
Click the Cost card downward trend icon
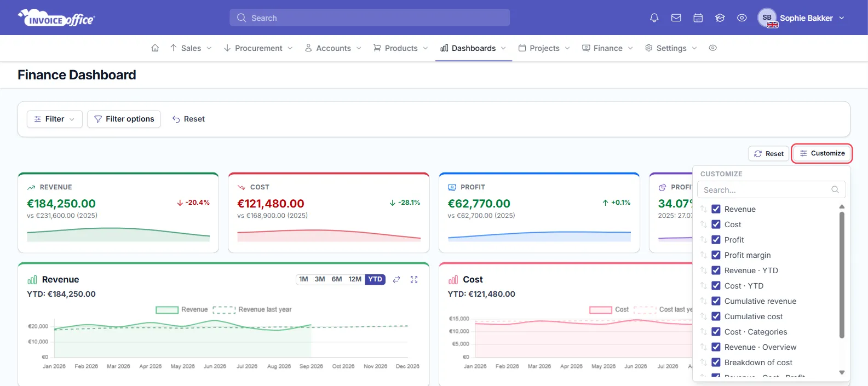242,187
